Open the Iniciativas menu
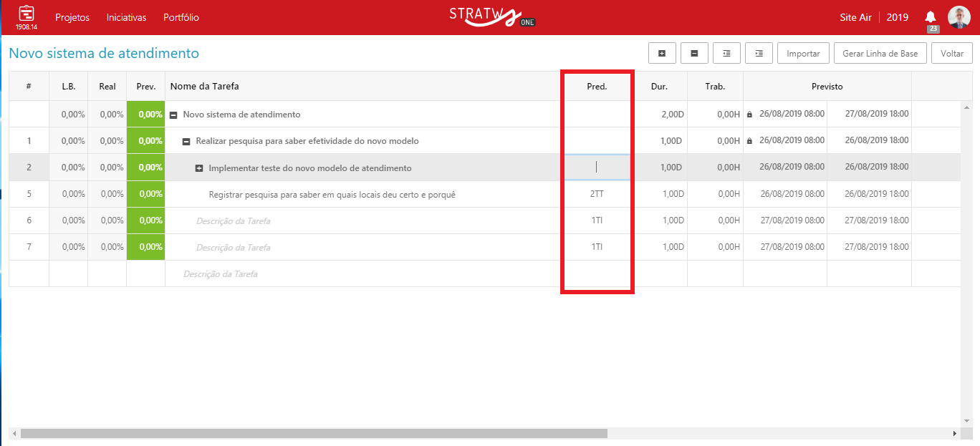980x446 pixels. click(126, 17)
